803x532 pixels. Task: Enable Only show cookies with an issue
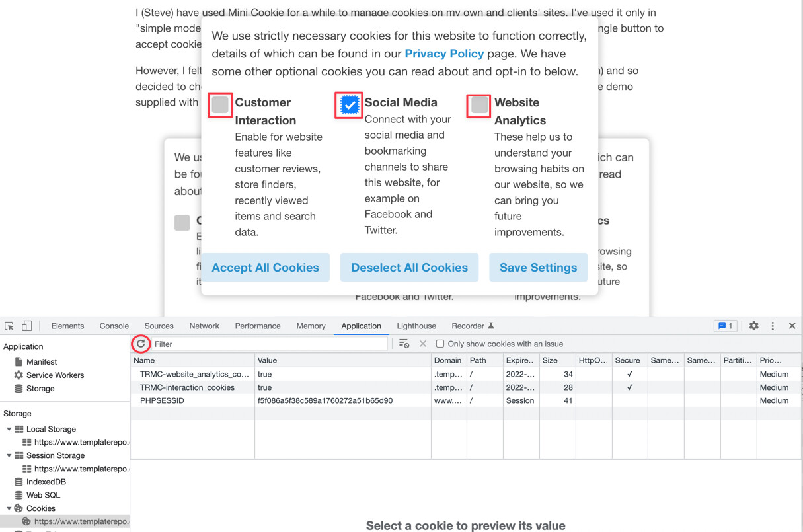440,344
